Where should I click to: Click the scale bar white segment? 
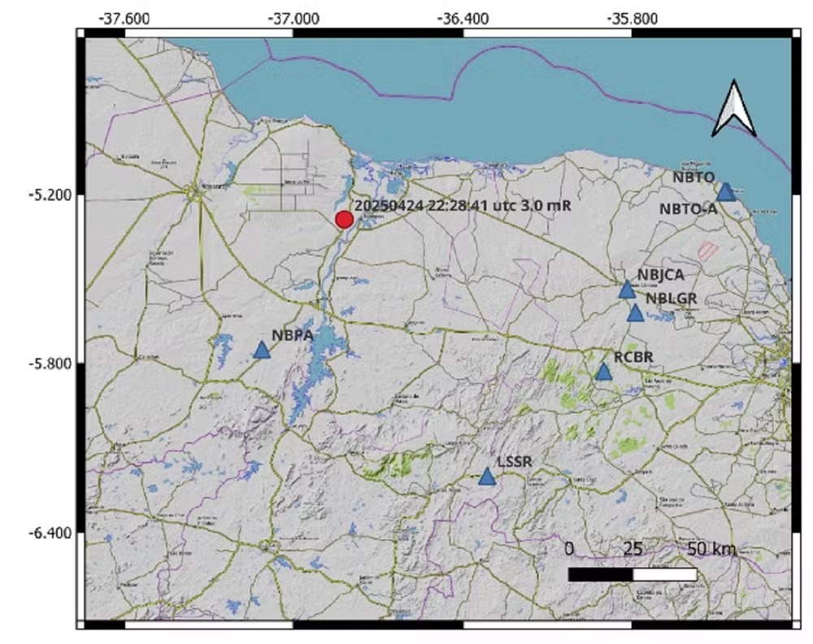(665, 575)
